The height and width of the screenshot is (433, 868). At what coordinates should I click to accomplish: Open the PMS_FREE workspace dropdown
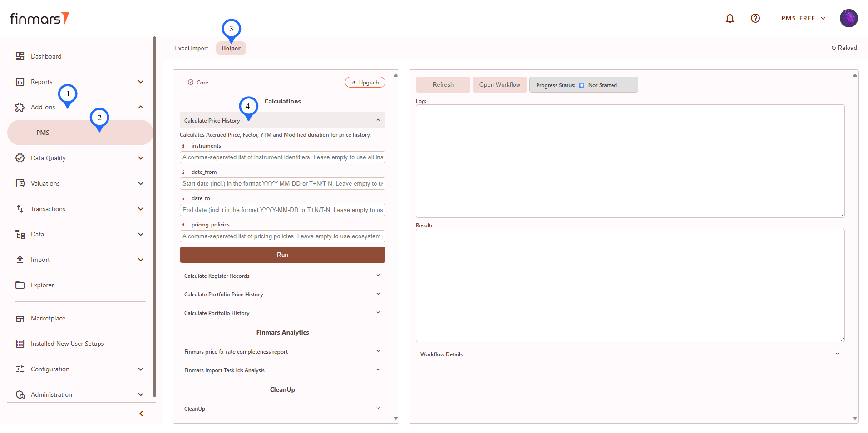[803, 18]
